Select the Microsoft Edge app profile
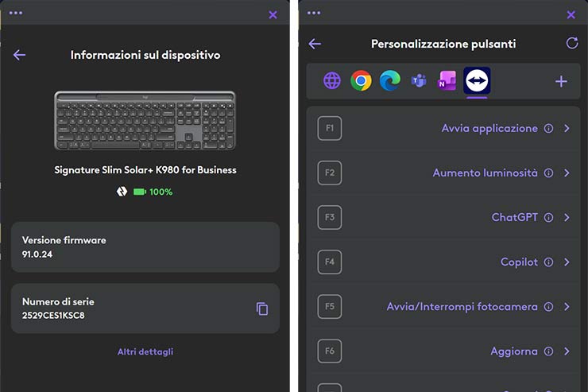 pyautogui.click(x=390, y=80)
